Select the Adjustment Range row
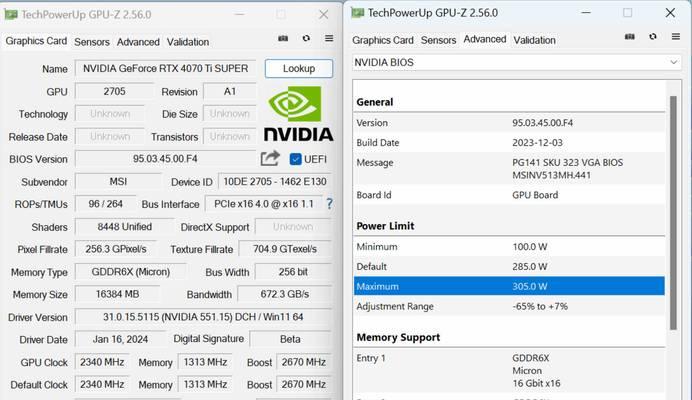The height and width of the screenshot is (400, 692). coord(509,306)
